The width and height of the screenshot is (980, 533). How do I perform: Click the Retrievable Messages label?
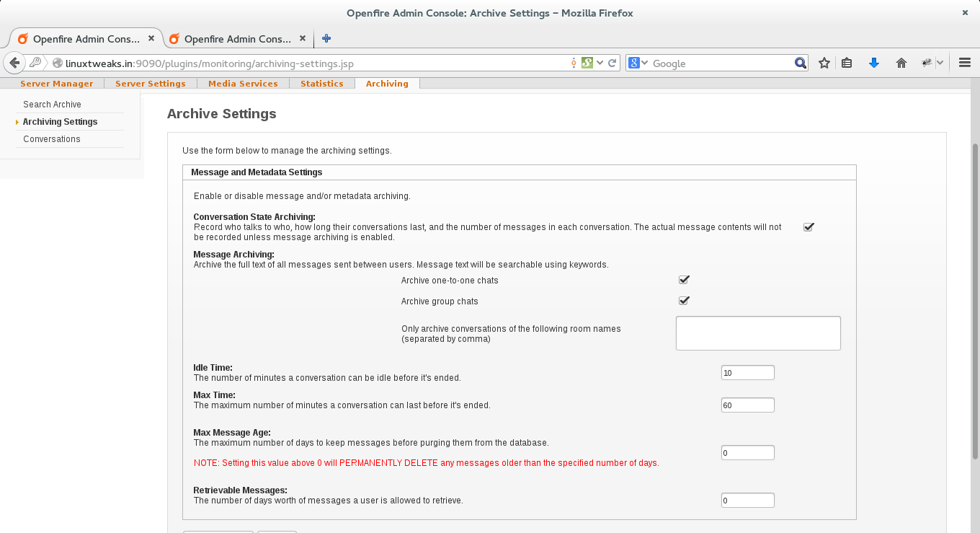[240, 490]
